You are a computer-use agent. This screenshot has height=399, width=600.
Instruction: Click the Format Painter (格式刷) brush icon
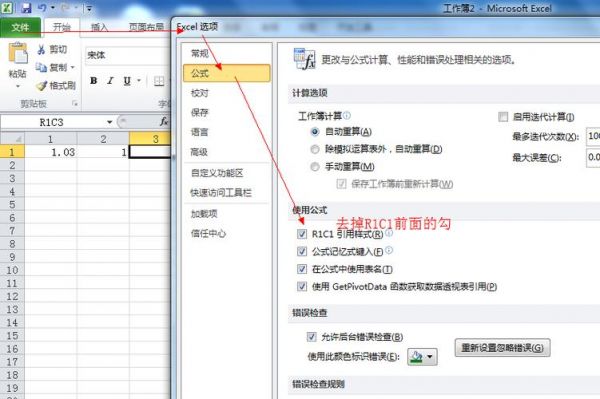tap(42, 85)
